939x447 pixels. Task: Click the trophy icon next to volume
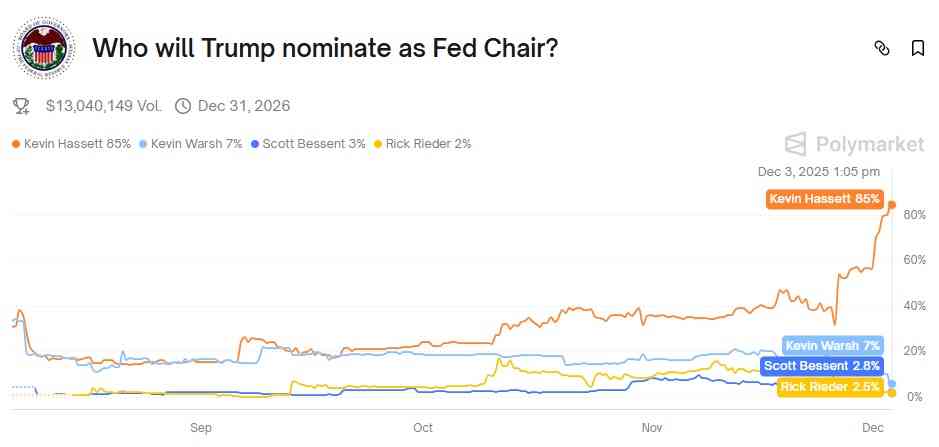22,105
